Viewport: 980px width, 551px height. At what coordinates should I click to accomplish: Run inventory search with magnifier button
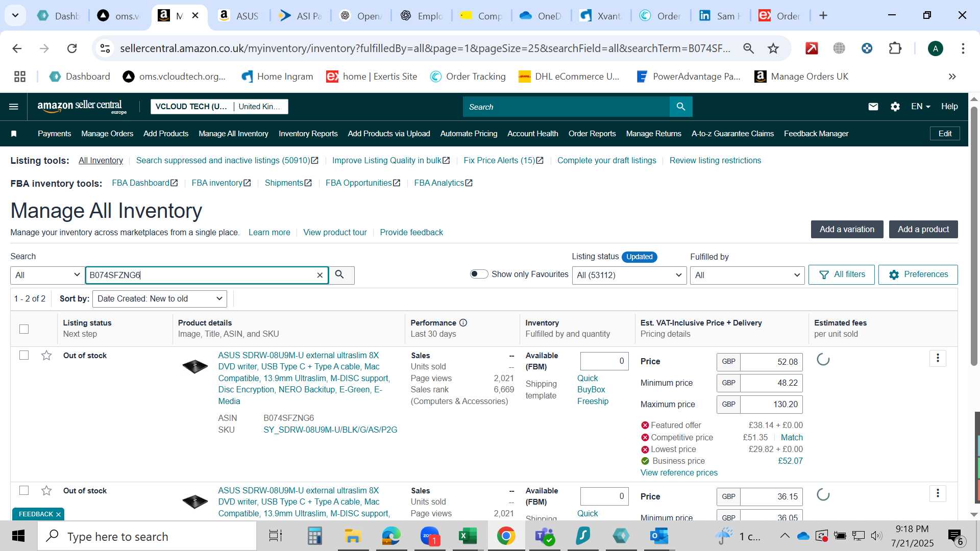pos(340,275)
